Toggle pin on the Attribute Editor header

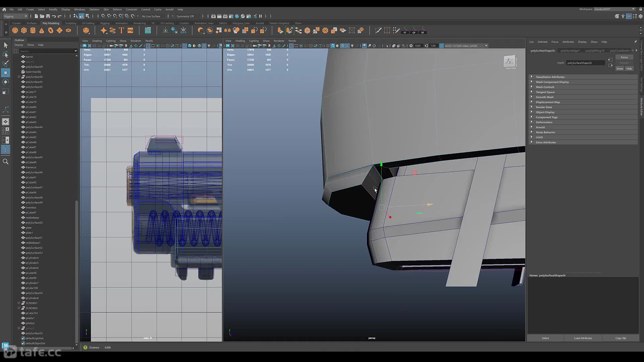[635, 42]
